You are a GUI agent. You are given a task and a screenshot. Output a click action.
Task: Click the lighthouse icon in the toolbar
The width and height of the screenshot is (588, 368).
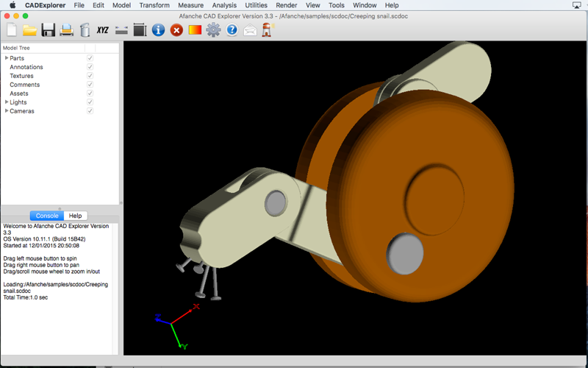click(x=267, y=30)
